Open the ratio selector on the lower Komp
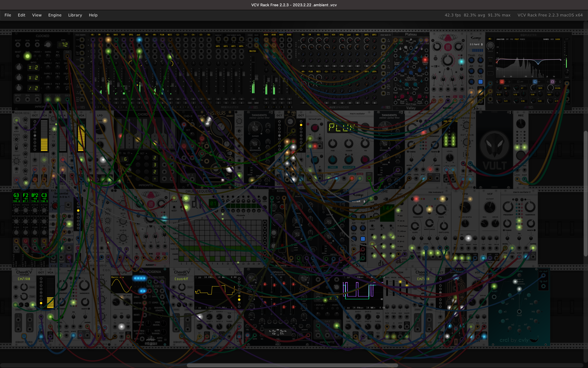This screenshot has width=588, height=368. coord(358,202)
